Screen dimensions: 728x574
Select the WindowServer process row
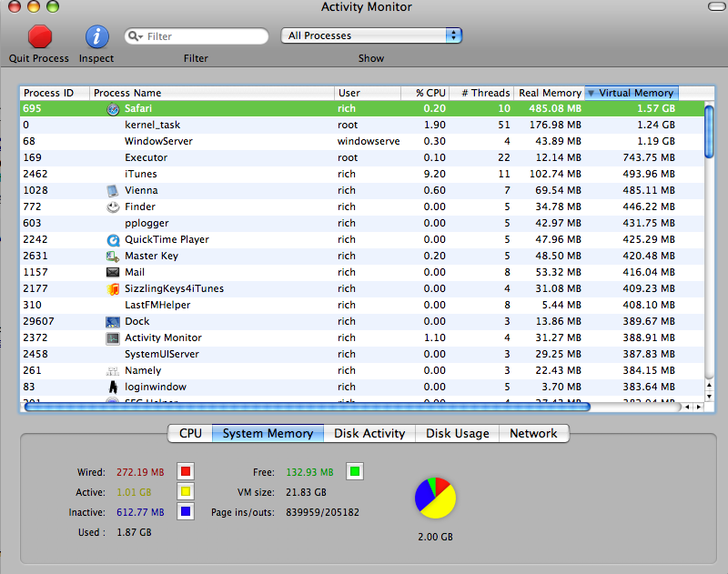[x=362, y=141]
